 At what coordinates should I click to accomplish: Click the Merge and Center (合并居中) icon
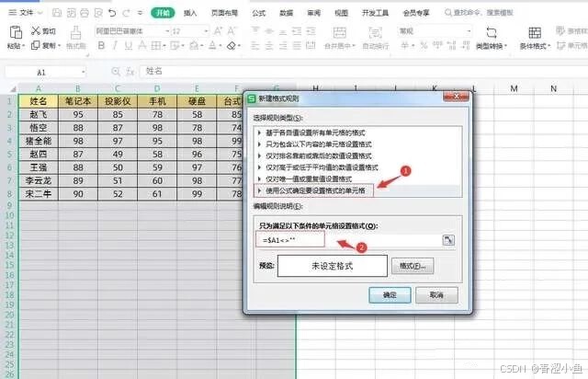[340, 33]
